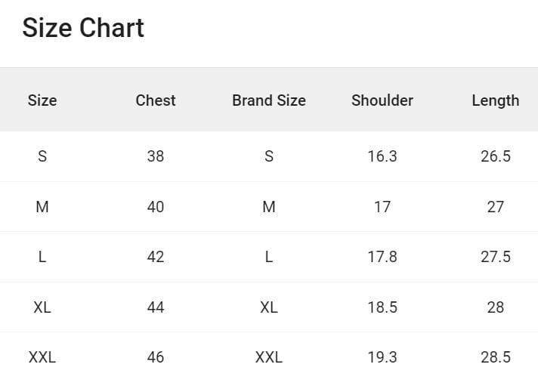
Task: Click shoulder value 17.8
Action: (382, 257)
